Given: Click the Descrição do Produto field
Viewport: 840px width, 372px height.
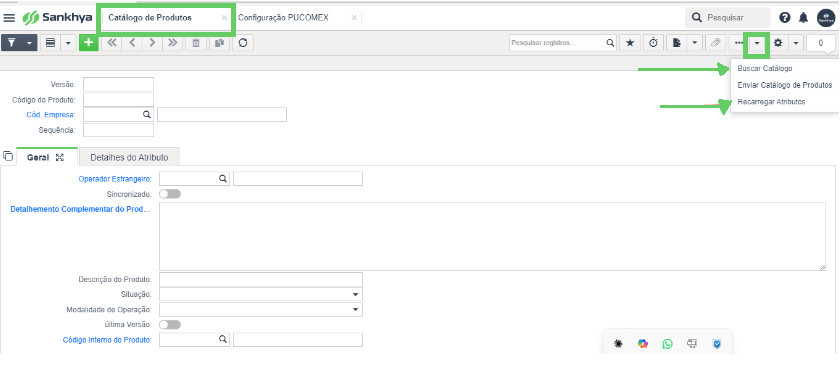Looking at the screenshot, I should (261, 279).
